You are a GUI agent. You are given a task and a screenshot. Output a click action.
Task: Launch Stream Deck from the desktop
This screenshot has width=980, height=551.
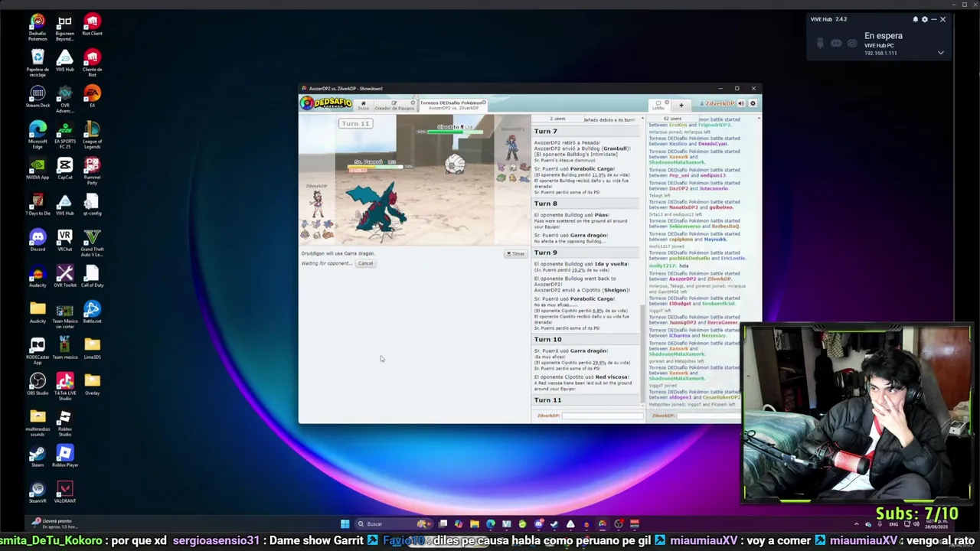point(38,97)
